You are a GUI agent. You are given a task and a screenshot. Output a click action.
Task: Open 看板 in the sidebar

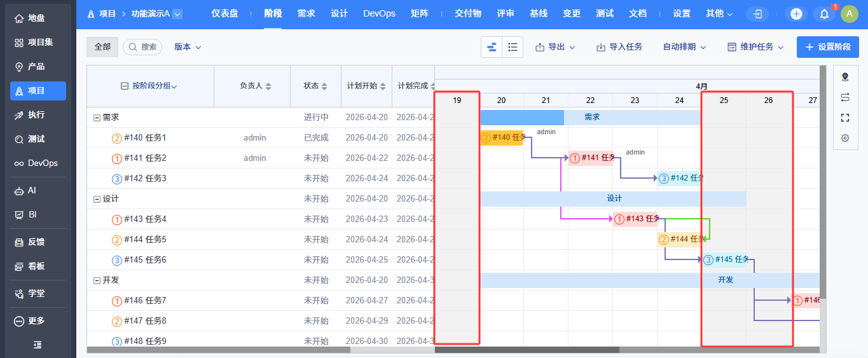pyautogui.click(x=38, y=266)
